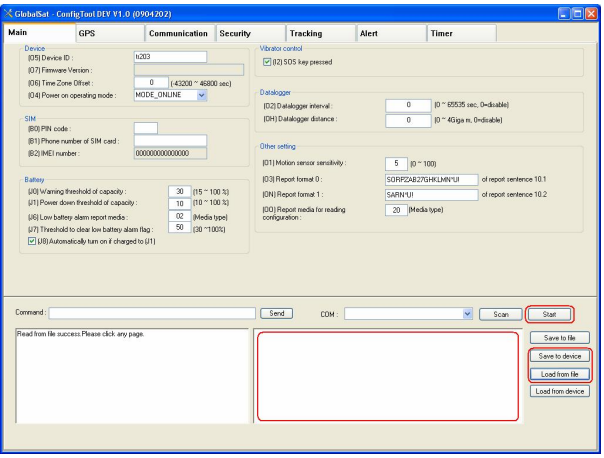Click Load from file button
This screenshot has height=458, width=604.
click(x=560, y=374)
